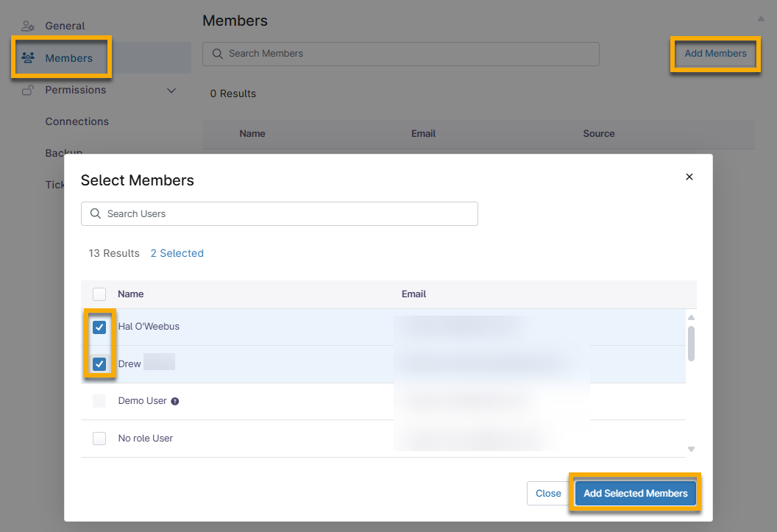Click the help icon beside Demo User
Viewport: 777px width, 532px height.
pos(175,402)
